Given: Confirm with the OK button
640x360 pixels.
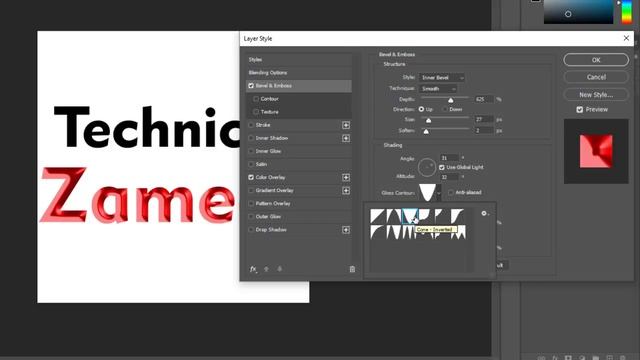Looking at the screenshot, I should (596, 60).
